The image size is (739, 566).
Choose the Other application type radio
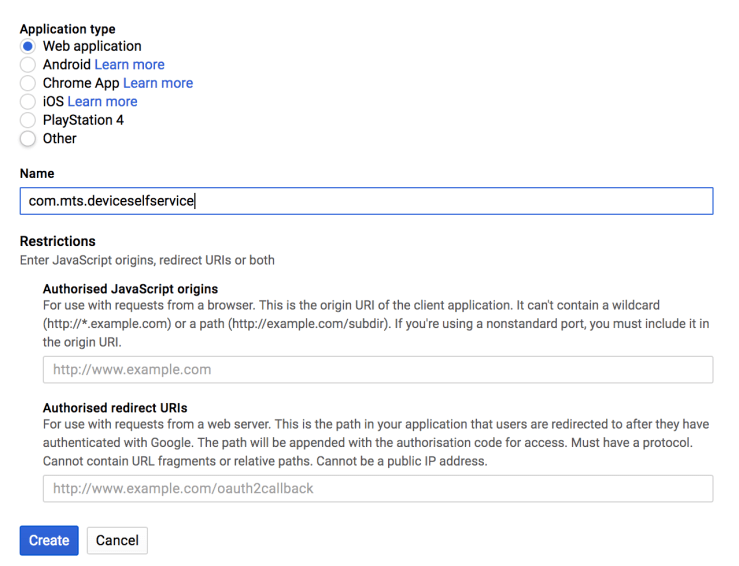pyautogui.click(x=28, y=139)
